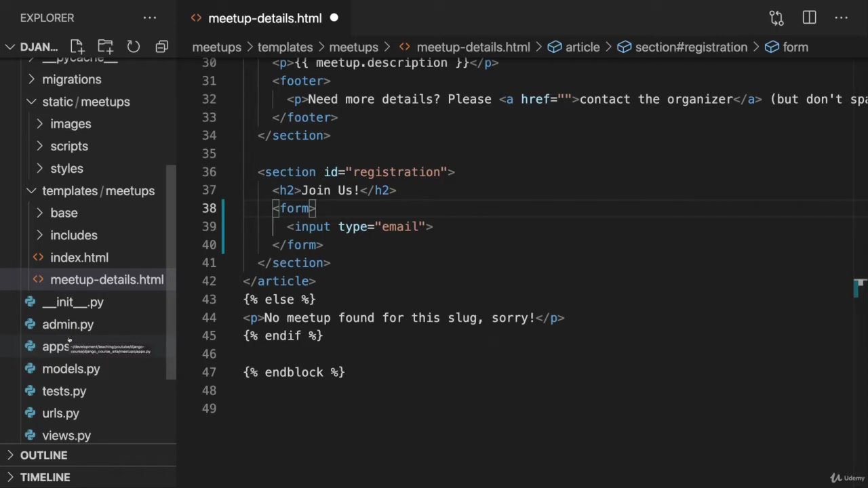Image resolution: width=868 pixels, height=488 pixels.
Task: Open Explorer more actions ellipsis menu
Action: click(150, 18)
